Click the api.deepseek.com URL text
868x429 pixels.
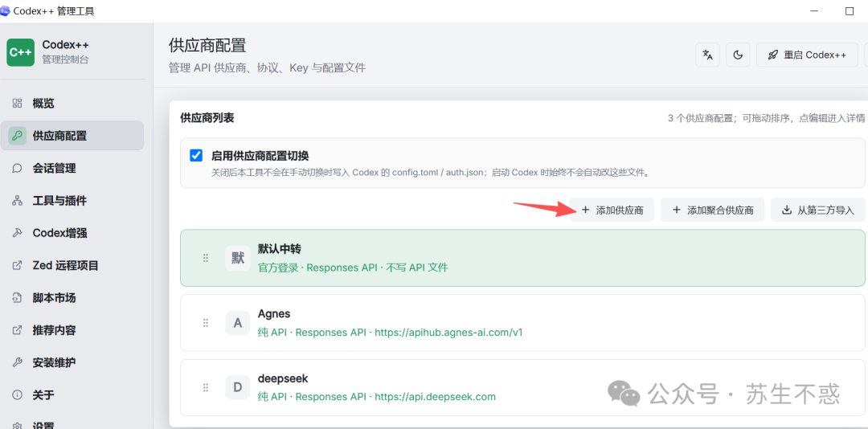(435, 397)
